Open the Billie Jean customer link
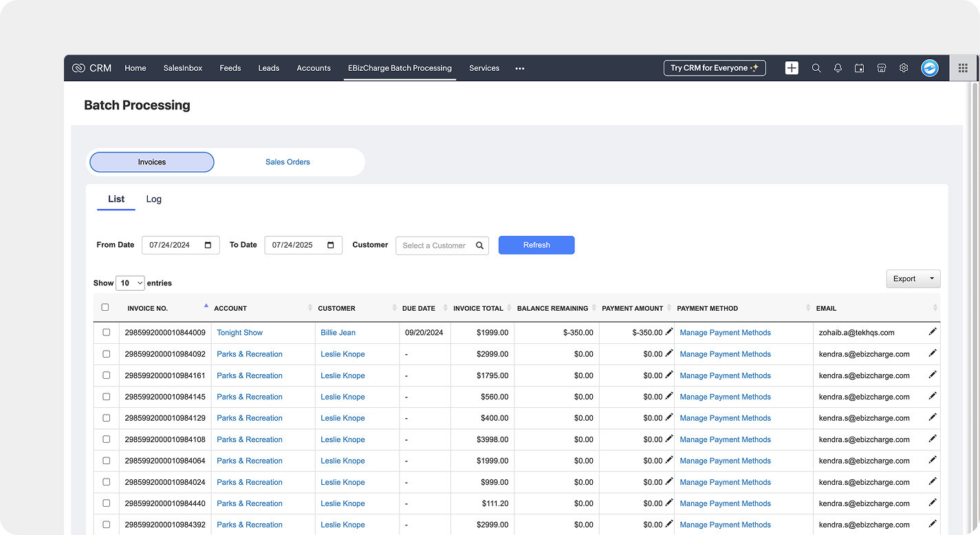Image resolution: width=980 pixels, height=535 pixels. [x=338, y=333]
